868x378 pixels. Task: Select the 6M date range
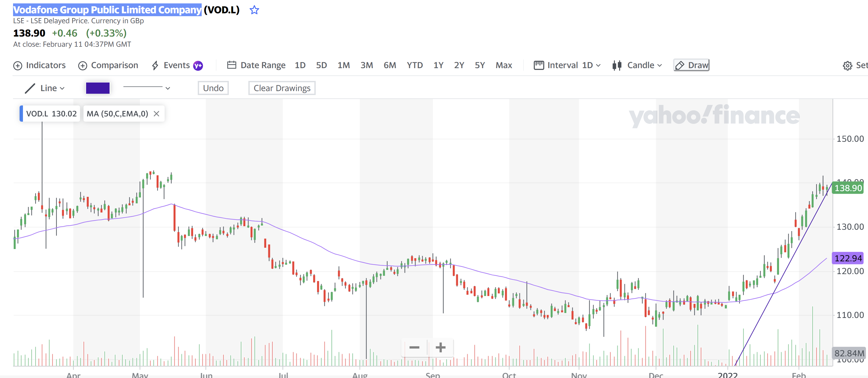tap(390, 66)
